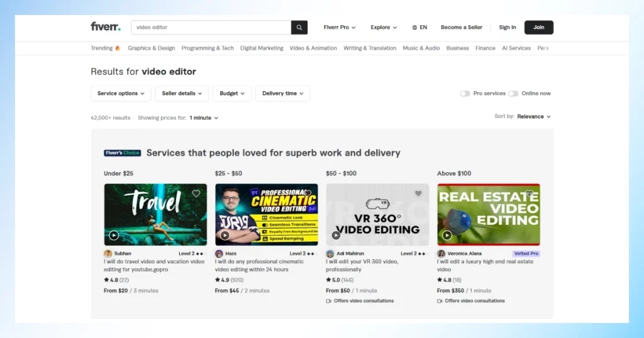Toggle the Pro services switch
Image resolution: width=644 pixels, height=338 pixels.
465,94
